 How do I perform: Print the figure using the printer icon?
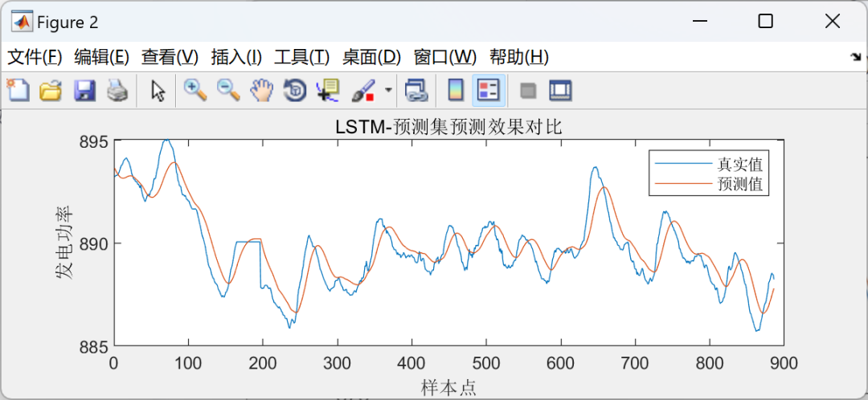[117, 90]
